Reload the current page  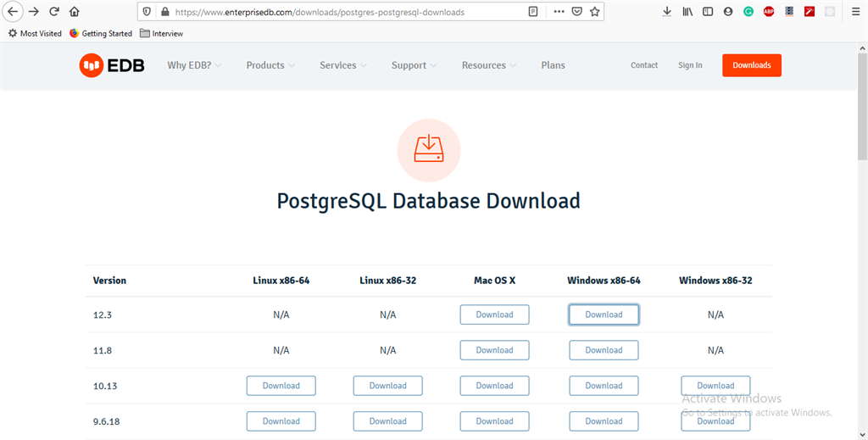(54, 12)
